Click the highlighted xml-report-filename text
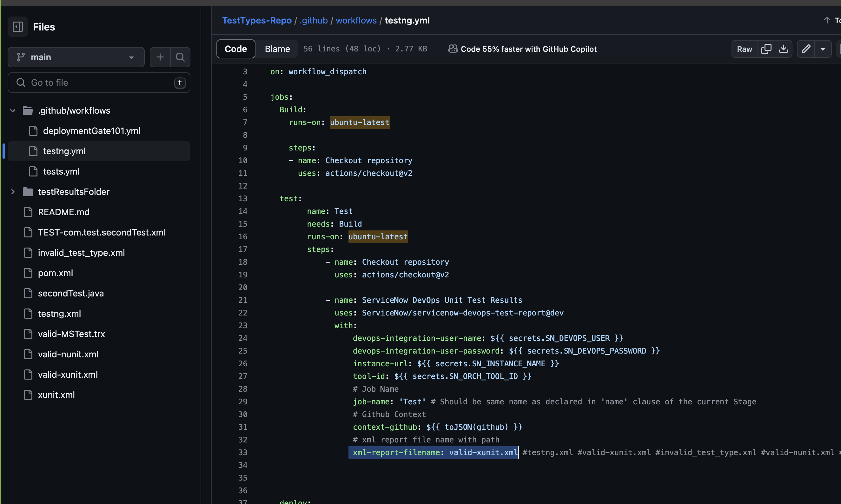The width and height of the screenshot is (841, 504). 433,452
